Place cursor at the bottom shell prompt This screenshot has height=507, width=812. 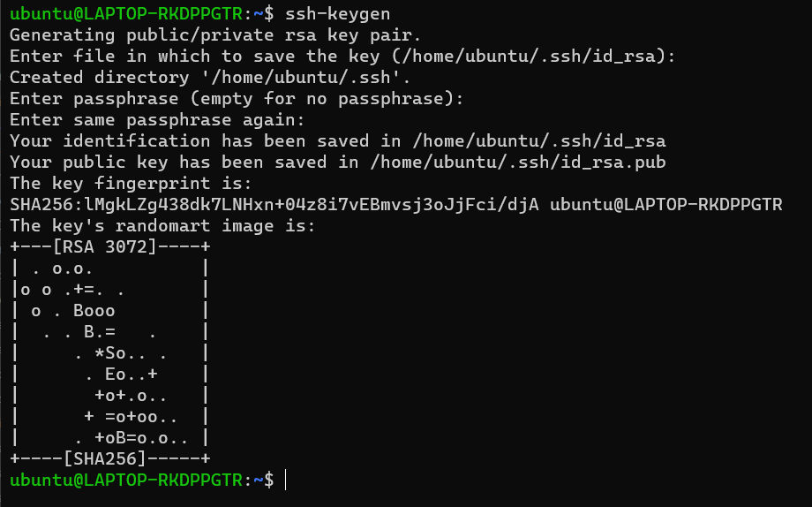286,480
